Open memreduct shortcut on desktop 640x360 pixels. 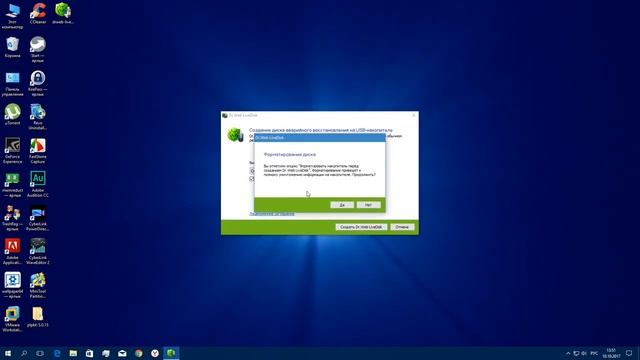pos(13,184)
